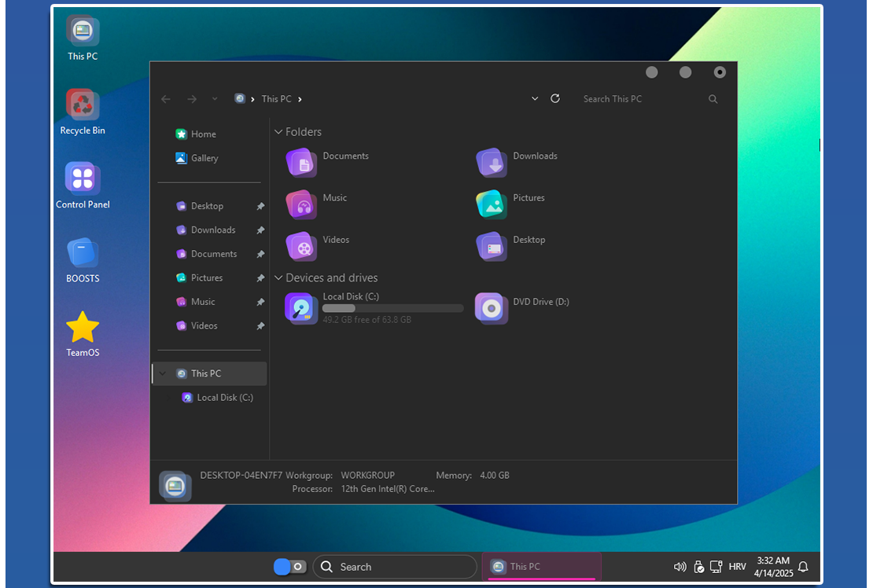
Task: Click the Refresh button in address bar
Action: tap(555, 99)
